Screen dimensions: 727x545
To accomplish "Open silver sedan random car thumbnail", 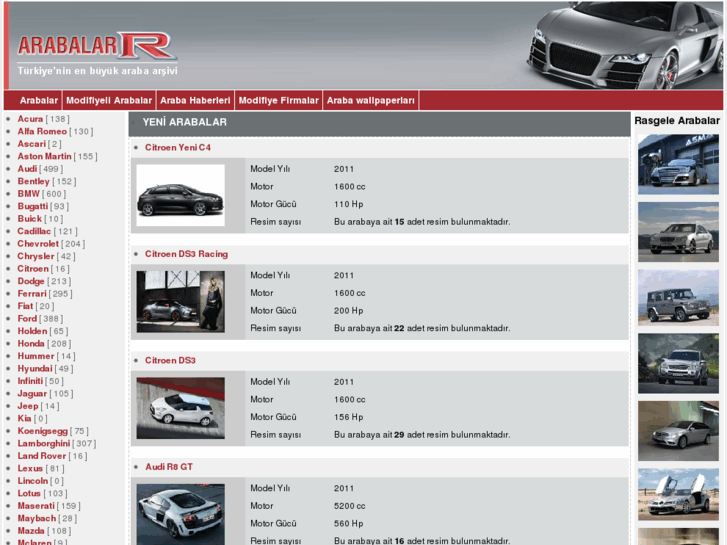I will coord(678,232).
